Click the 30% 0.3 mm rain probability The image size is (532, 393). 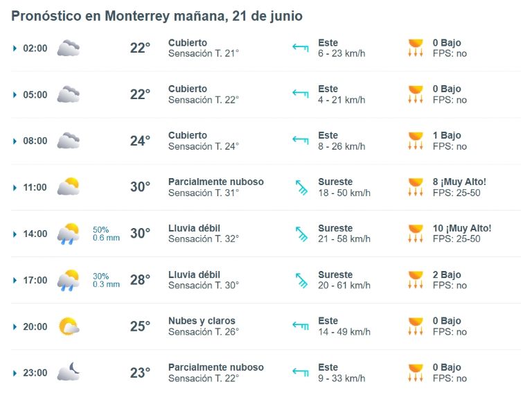pyautogui.click(x=106, y=280)
